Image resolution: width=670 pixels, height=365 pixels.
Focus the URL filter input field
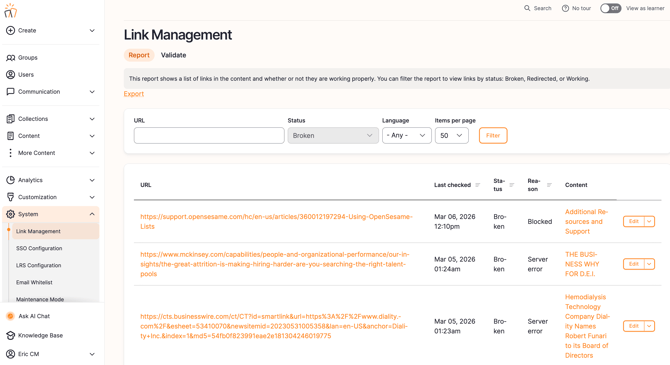(x=209, y=135)
